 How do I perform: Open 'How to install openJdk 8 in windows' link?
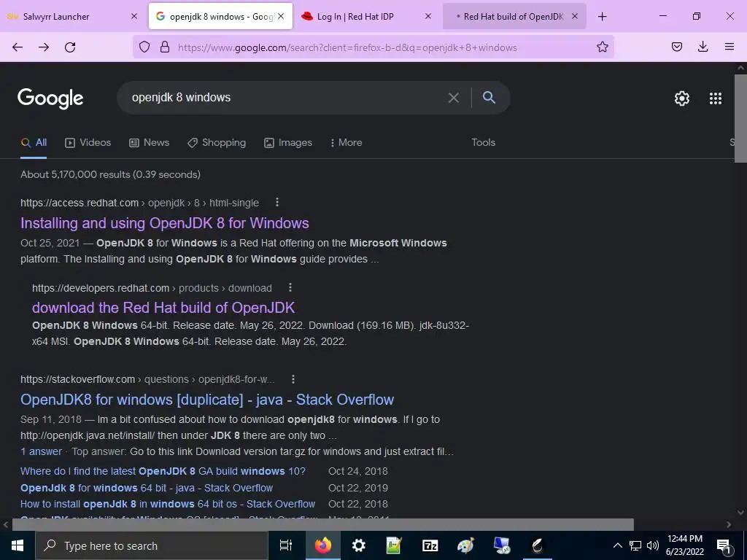coord(168,504)
